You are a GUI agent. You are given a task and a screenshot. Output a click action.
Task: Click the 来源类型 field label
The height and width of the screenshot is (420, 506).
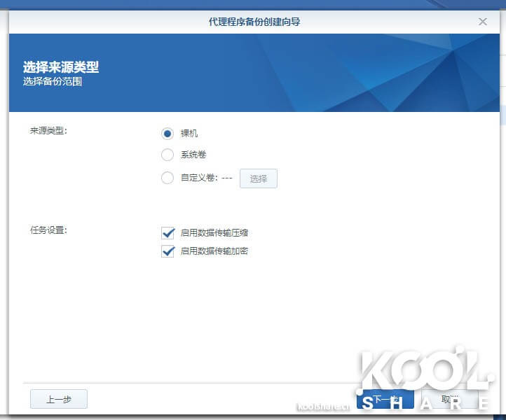[x=48, y=130]
